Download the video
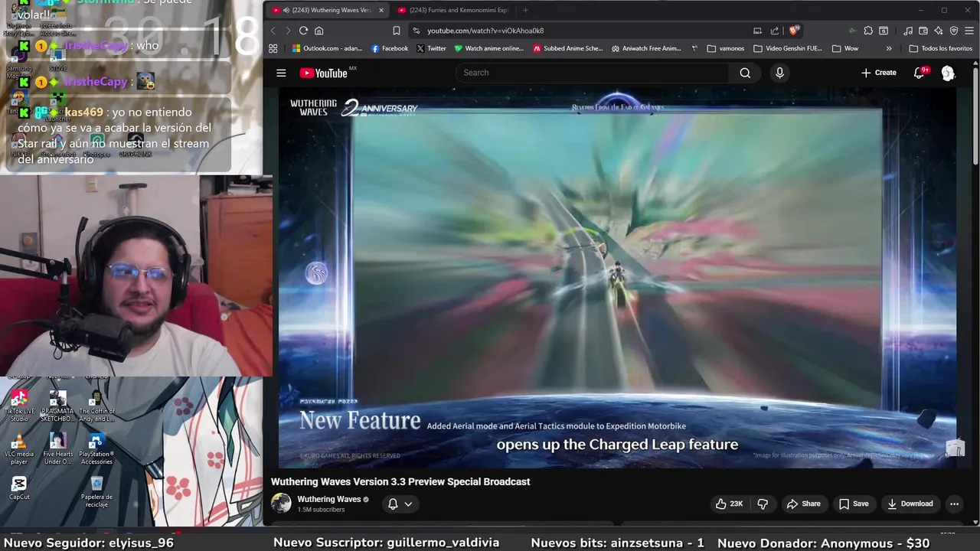 [x=910, y=504]
